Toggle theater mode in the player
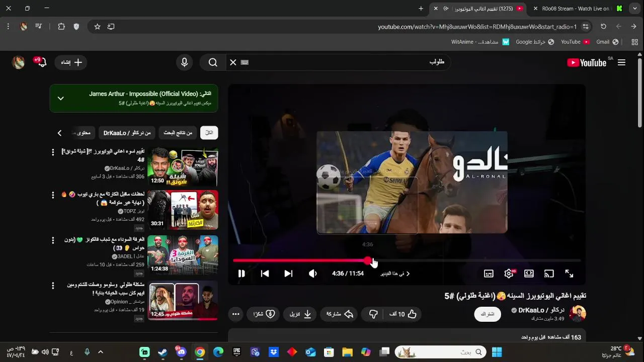 tap(529, 274)
